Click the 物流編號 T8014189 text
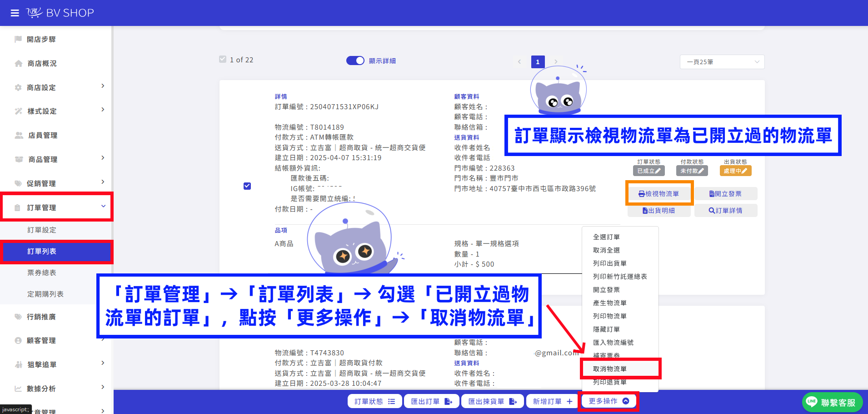Image resolution: width=868 pixels, height=414 pixels. coord(309,127)
